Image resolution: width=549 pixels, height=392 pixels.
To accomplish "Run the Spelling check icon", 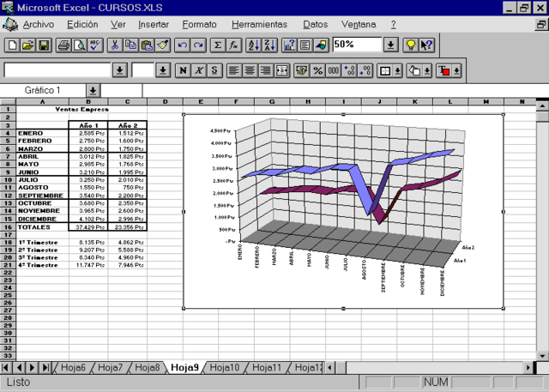I will click(x=95, y=45).
